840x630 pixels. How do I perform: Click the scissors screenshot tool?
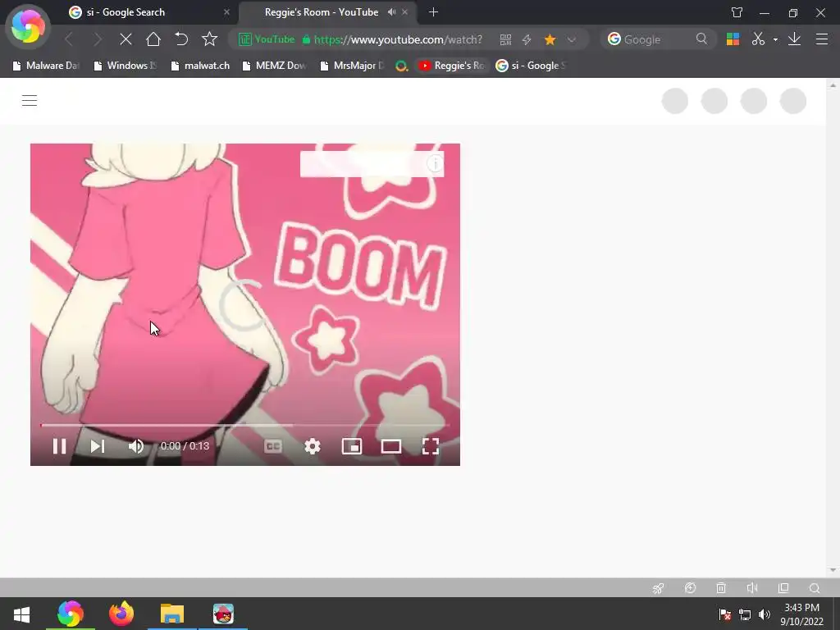coord(758,39)
